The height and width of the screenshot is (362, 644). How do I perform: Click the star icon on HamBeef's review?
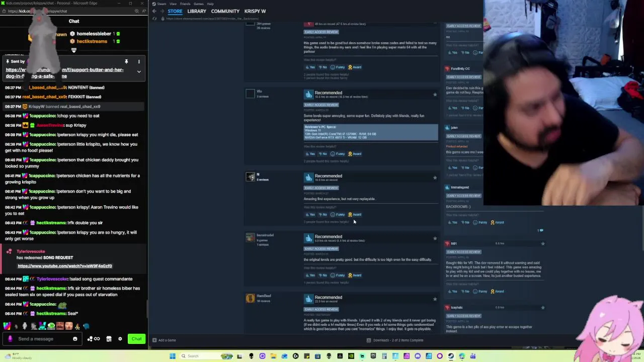click(x=435, y=299)
